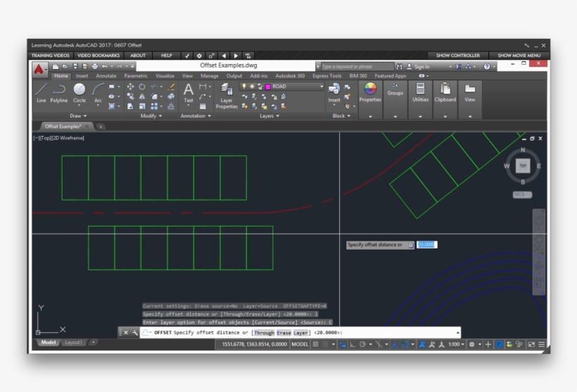The image size is (577, 392).
Task: Toggle object snap in status bar
Action: click(x=405, y=345)
